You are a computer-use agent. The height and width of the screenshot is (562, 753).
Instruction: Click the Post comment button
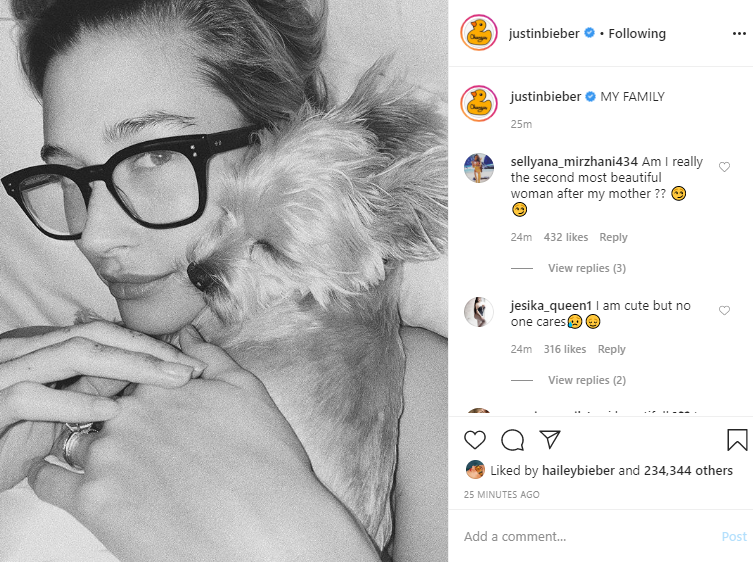734,537
